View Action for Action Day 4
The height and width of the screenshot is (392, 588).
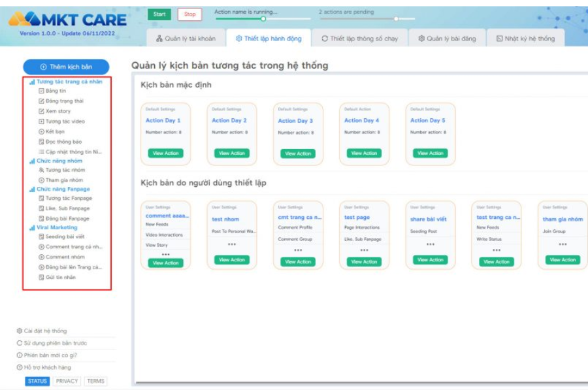coord(364,153)
